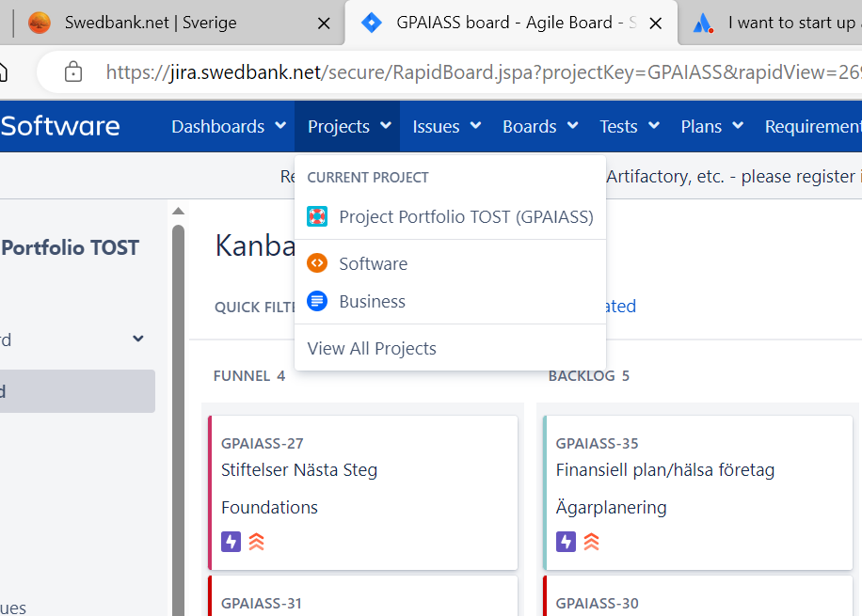Viewport: 862px width, 616px height.
Task: Click the 'Foundations' label on GPAIASS-27
Action: (269, 507)
